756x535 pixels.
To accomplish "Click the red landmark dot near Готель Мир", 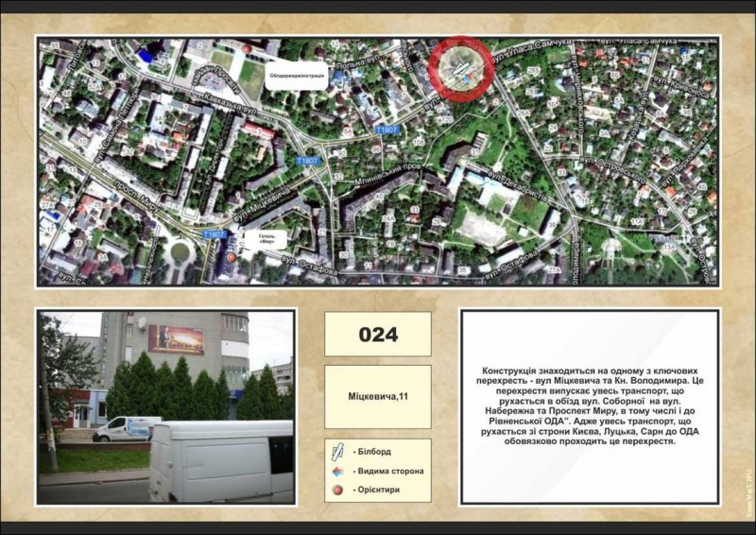I will click(232, 256).
